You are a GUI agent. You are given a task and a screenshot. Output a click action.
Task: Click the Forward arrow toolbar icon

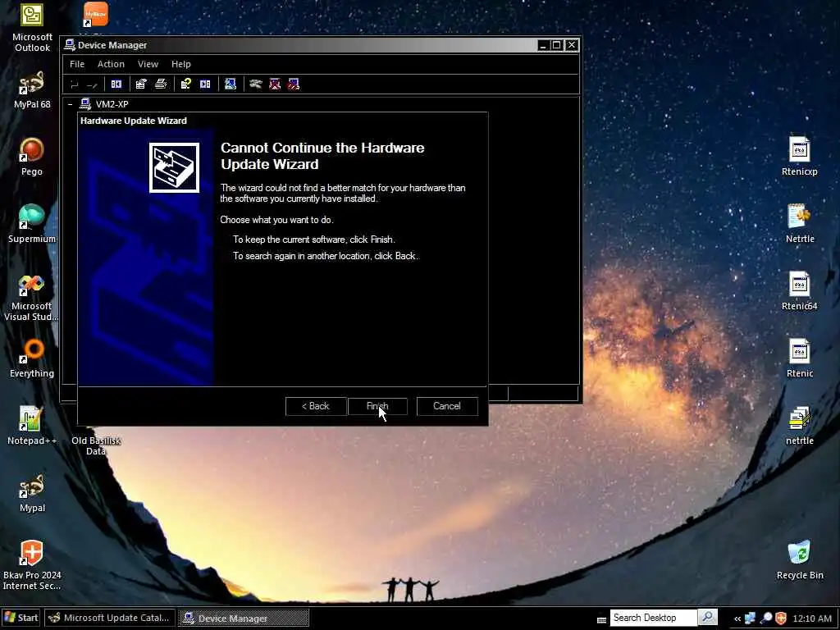[x=92, y=84]
